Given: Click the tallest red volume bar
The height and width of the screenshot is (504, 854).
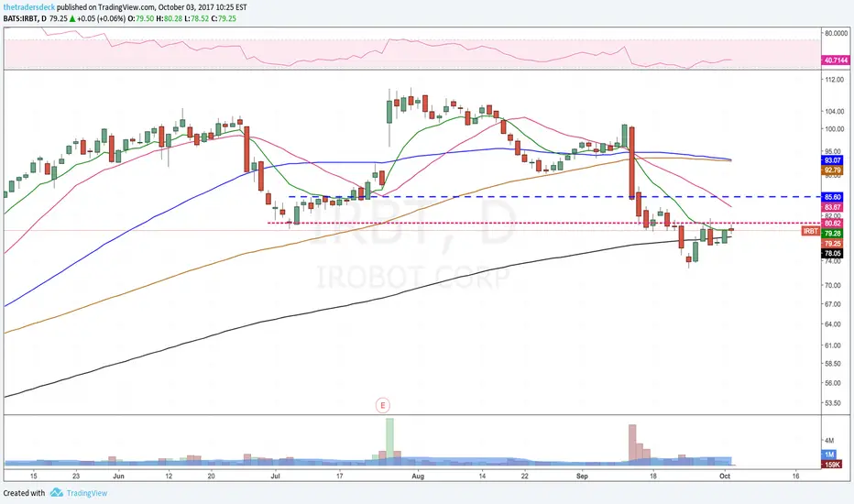Looking at the screenshot, I should point(632,445).
